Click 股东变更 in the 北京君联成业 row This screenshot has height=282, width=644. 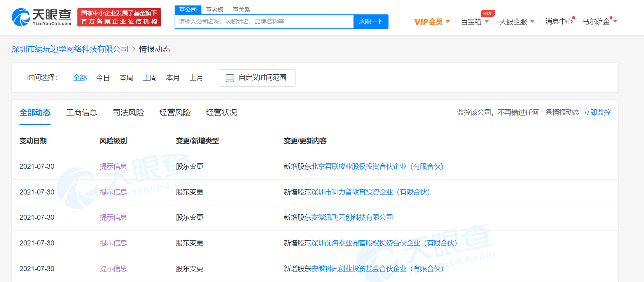pyautogui.click(x=189, y=166)
